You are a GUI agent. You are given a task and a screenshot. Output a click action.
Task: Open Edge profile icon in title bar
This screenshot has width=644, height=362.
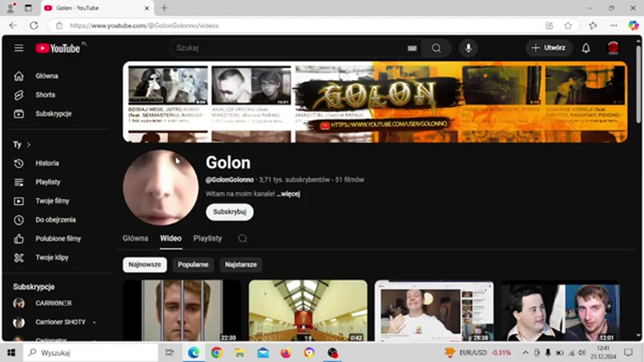coord(10,8)
